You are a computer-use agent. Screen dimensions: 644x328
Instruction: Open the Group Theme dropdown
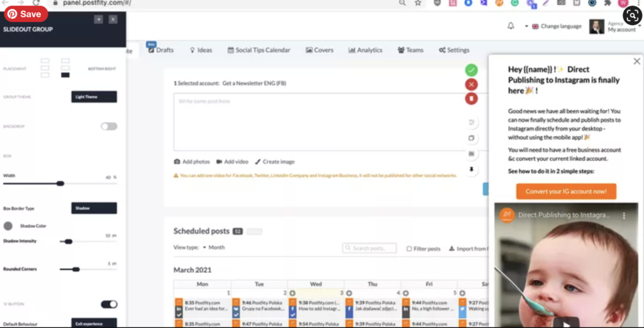coord(94,97)
